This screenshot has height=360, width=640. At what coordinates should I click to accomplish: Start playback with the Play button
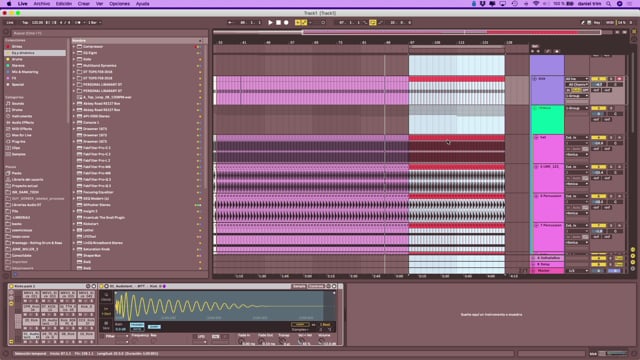tap(270, 22)
